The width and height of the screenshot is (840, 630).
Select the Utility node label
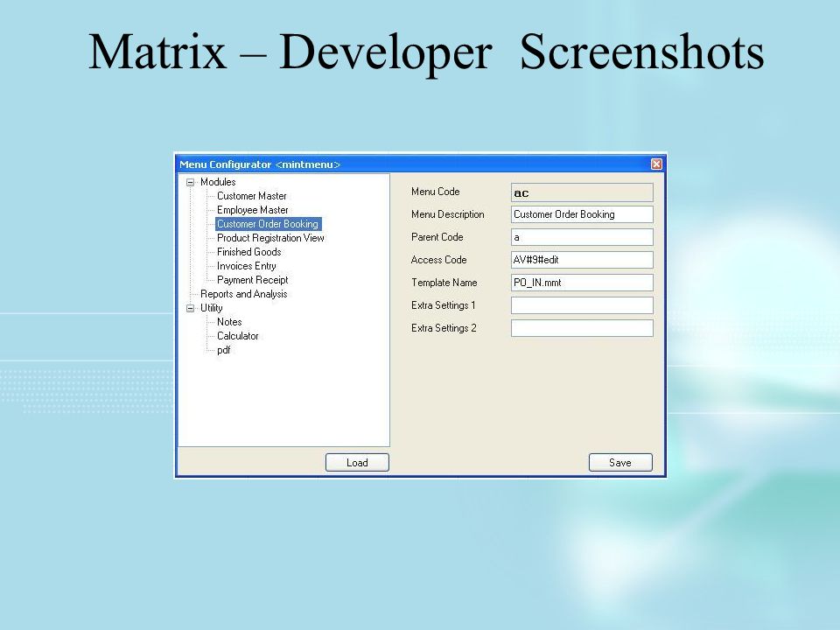coord(211,308)
